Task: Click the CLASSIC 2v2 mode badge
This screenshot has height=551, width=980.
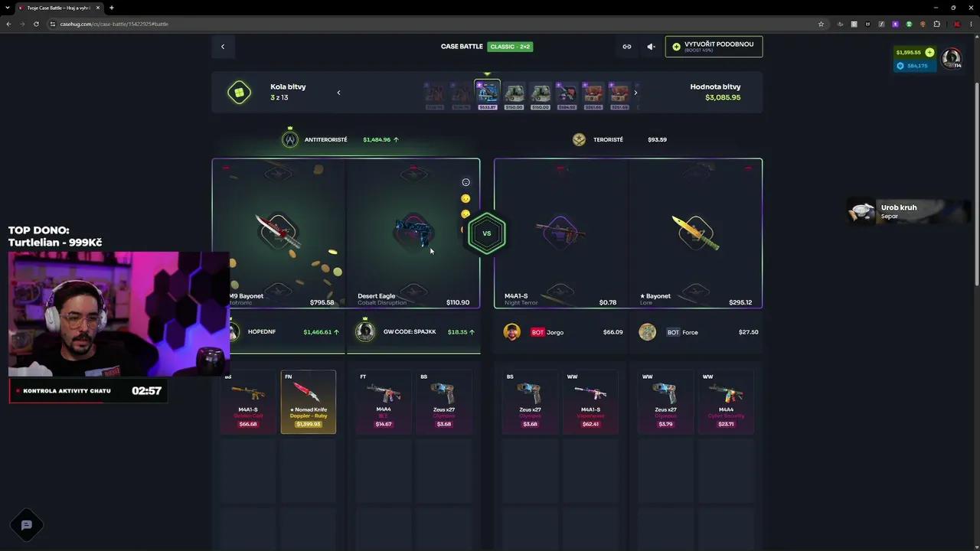Action: tap(510, 47)
